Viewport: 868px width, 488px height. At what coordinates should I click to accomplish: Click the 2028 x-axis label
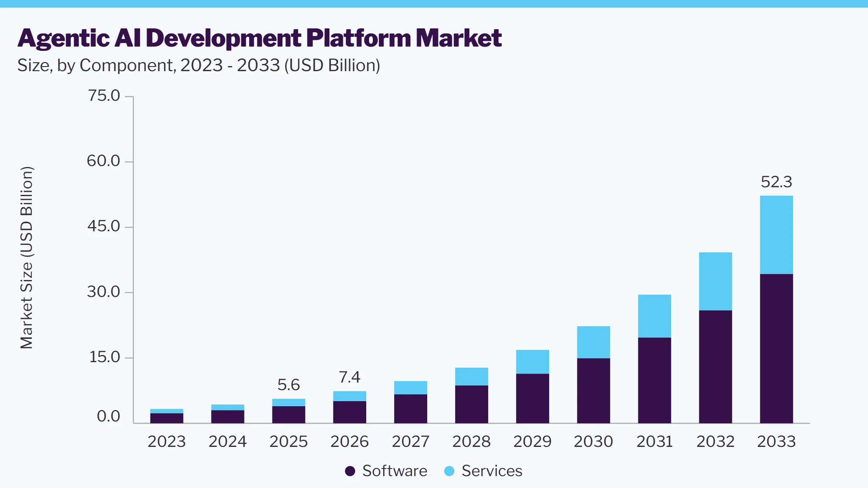coord(472,442)
